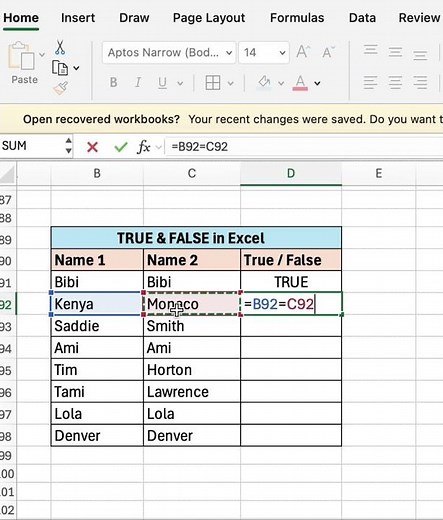Select the Tim cell
This screenshot has height=520, width=443.
pos(97,370)
